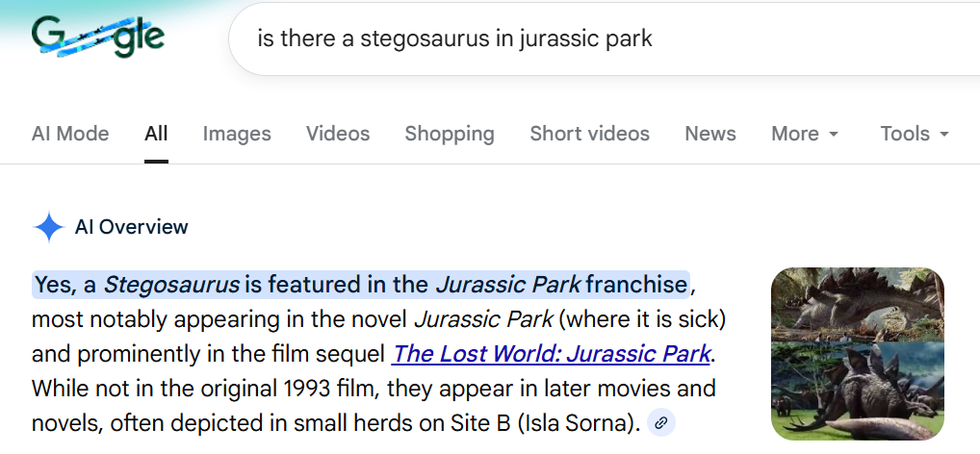Click the More dropdown arrow
The image size is (980, 454).
point(834,135)
